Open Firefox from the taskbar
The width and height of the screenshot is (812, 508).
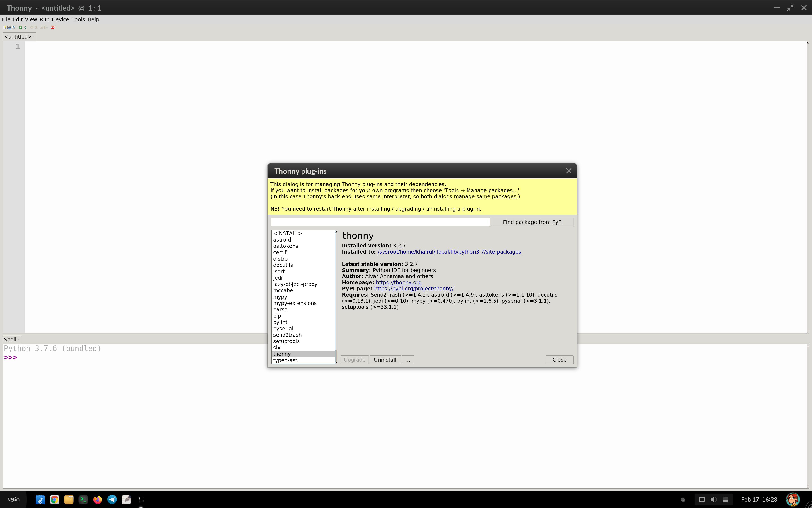(98, 500)
